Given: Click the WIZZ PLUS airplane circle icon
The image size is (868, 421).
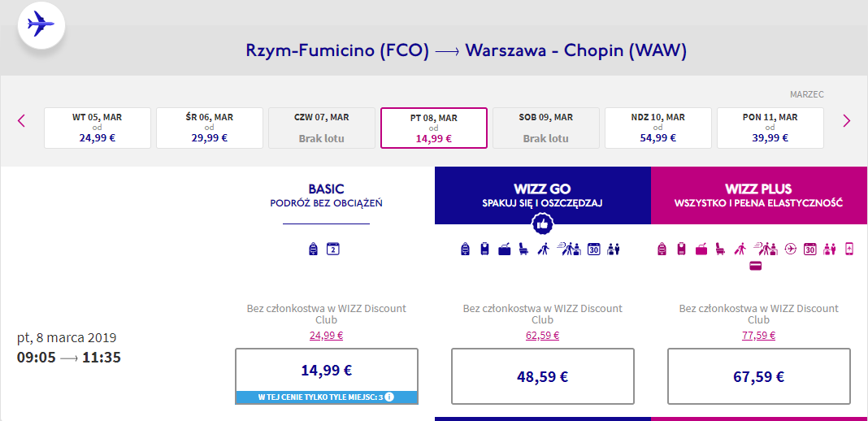Looking at the screenshot, I should [792, 249].
